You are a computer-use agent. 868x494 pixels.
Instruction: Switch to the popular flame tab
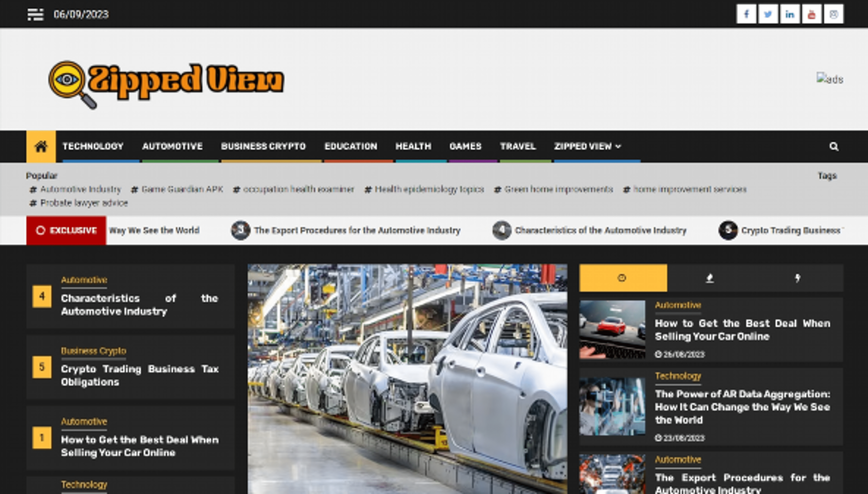tap(710, 278)
